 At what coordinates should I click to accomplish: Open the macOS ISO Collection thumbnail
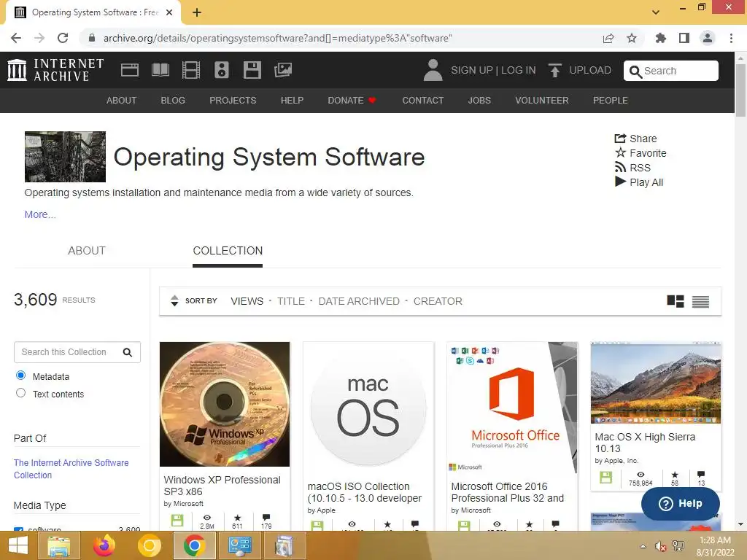[x=368, y=408]
